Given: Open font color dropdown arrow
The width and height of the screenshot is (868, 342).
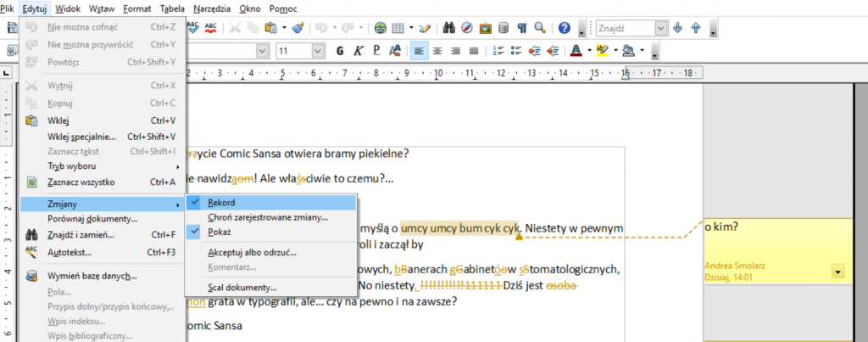Looking at the screenshot, I should (x=588, y=51).
